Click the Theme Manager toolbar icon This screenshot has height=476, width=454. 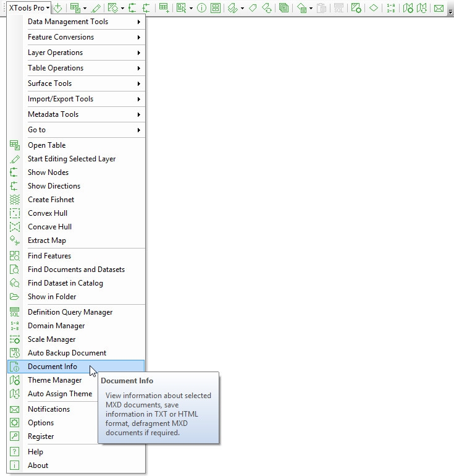coord(408,8)
